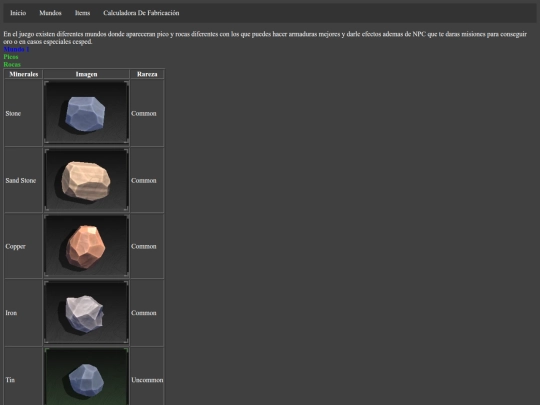Select the Tin name cell
Screen dimensions: 540x405
[23, 377]
